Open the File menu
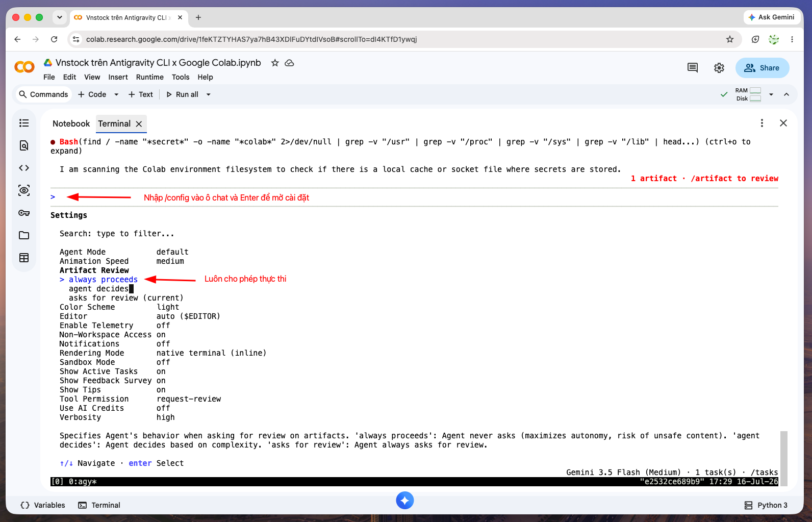 (49, 77)
